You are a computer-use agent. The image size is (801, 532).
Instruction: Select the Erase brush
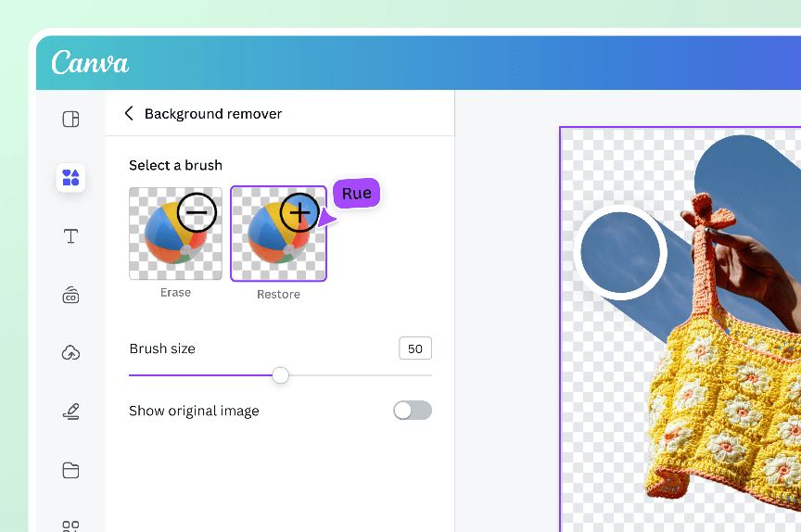tap(175, 234)
